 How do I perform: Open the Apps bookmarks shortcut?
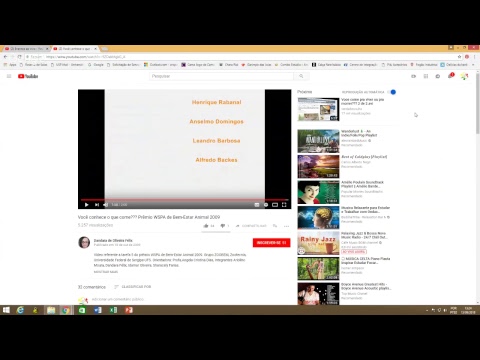pyautogui.click(x=10, y=65)
